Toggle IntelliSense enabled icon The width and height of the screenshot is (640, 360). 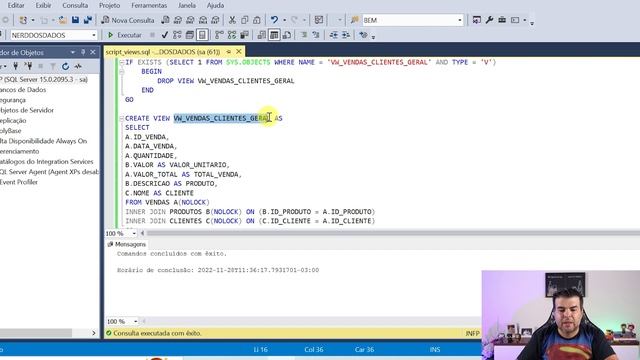(202, 35)
